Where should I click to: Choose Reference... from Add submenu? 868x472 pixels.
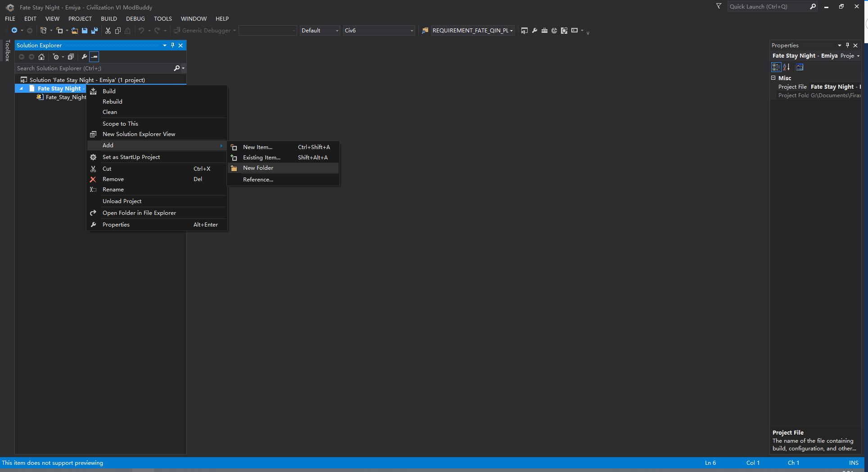284,180
